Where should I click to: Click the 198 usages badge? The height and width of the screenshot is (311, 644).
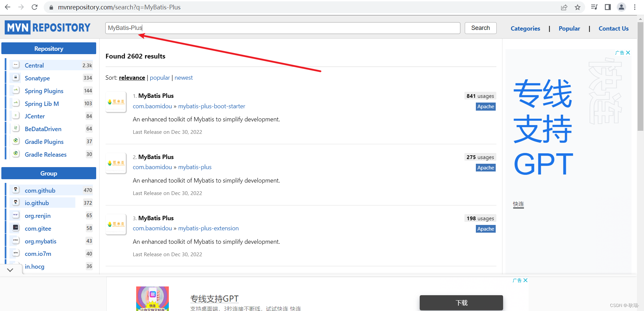[480, 219]
